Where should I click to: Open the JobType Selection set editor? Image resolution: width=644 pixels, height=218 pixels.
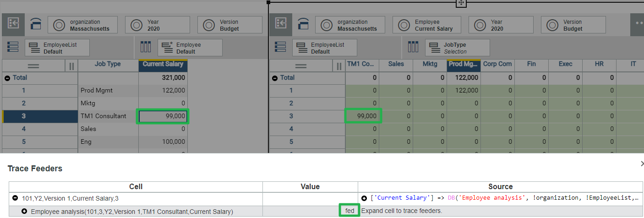pos(457,48)
